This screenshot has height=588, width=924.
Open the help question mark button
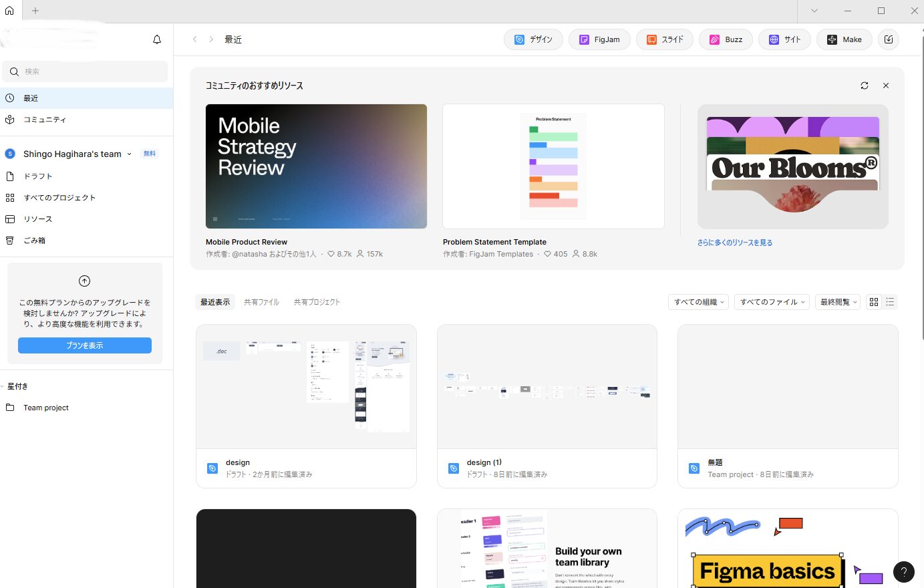coord(903,571)
